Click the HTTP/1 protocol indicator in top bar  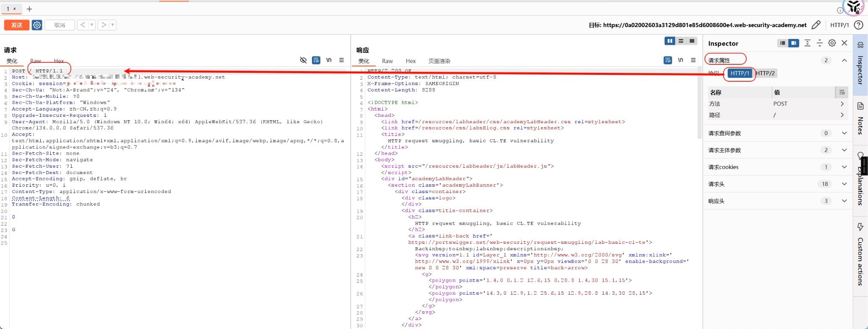click(x=839, y=25)
